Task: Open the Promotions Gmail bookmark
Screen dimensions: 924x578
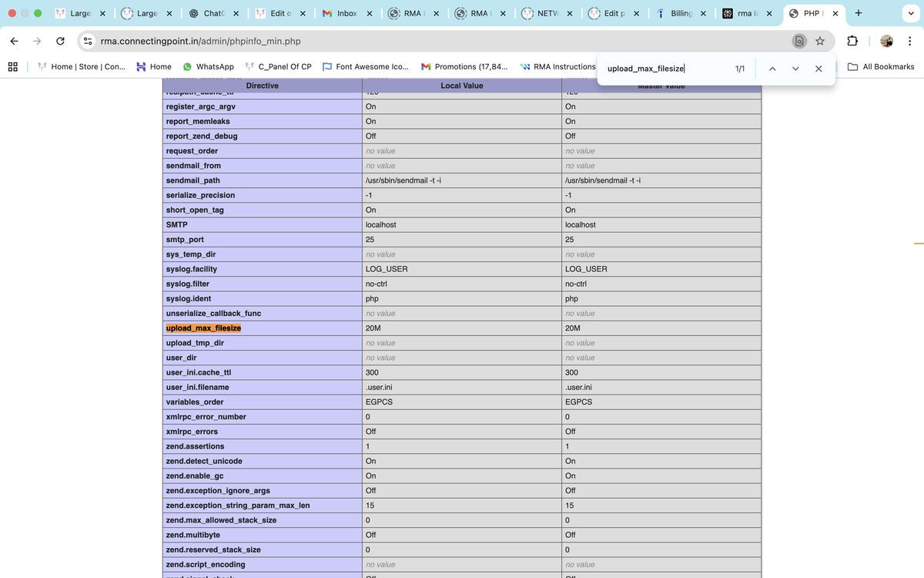Action: (464, 67)
